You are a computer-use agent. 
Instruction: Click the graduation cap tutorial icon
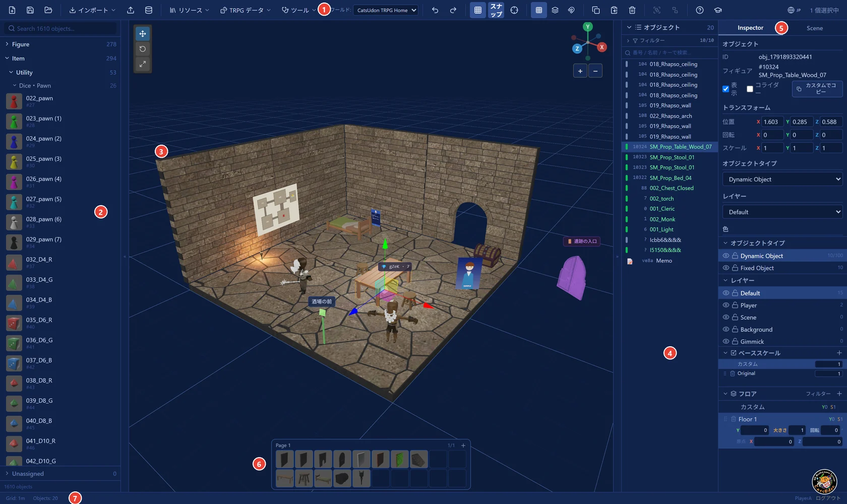tap(718, 10)
